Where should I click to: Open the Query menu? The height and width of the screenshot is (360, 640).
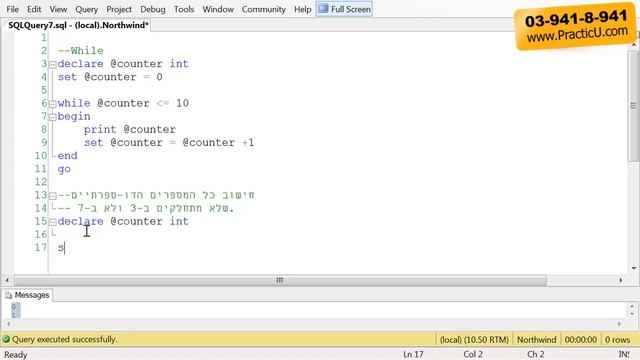(87, 9)
